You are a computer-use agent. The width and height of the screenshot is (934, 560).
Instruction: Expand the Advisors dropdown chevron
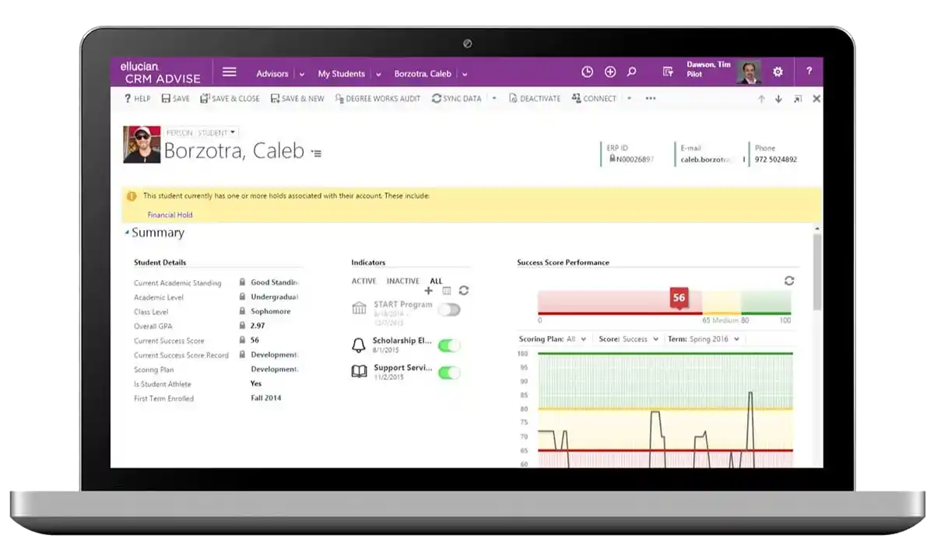pyautogui.click(x=302, y=75)
